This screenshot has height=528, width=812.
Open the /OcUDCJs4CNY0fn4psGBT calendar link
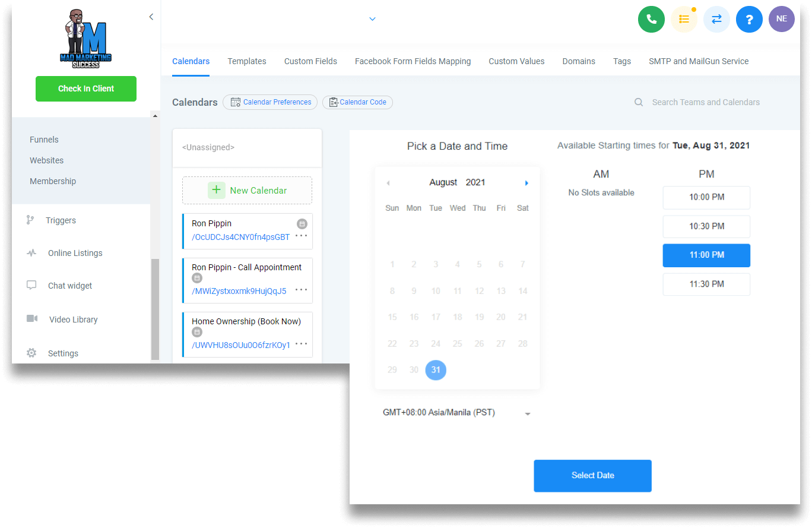click(240, 237)
